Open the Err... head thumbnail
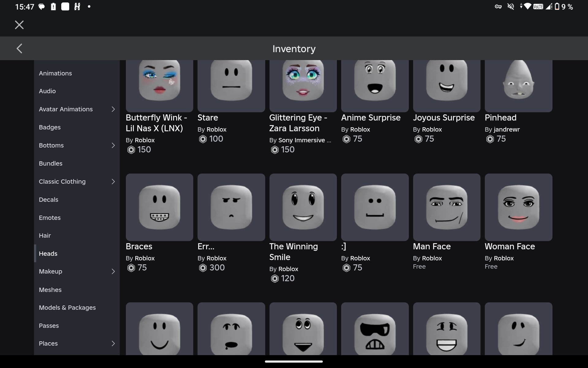588x368 pixels. tap(231, 207)
